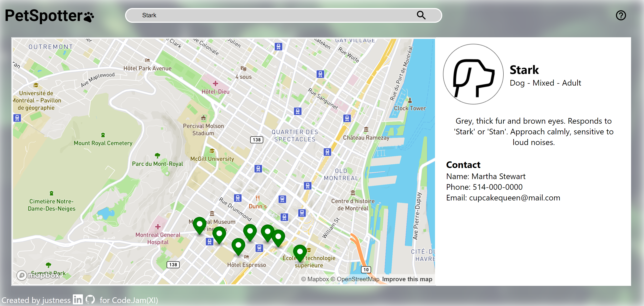Open the creator's LinkedIn icon in the footer
Image resolution: width=644 pixels, height=306 pixels.
(x=78, y=299)
